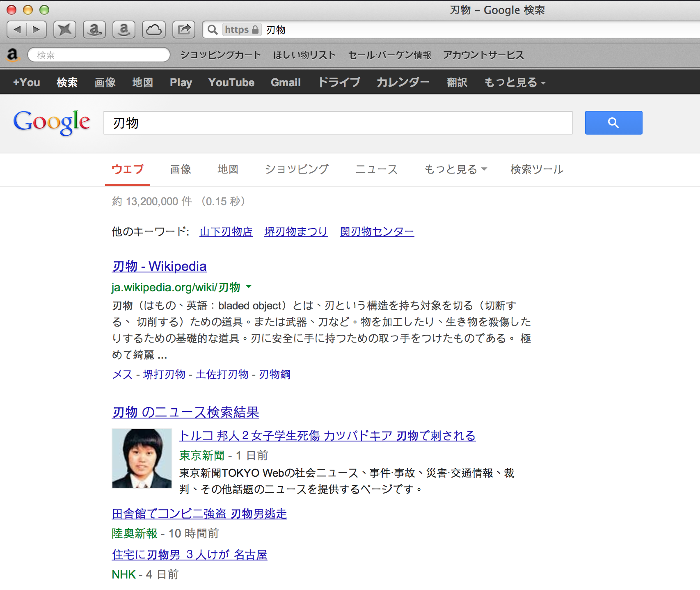Open the 田舎館でコンビニ強盗 刃物男逃走 headline

pyautogui.click(x=199, y=514)
